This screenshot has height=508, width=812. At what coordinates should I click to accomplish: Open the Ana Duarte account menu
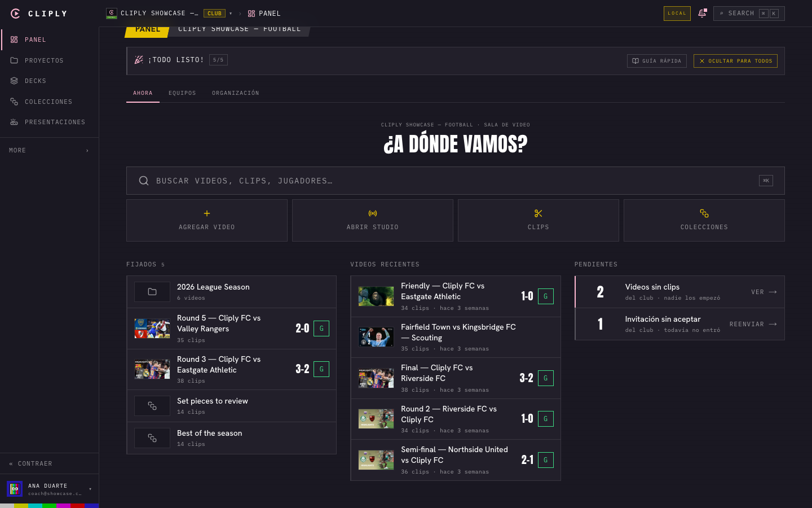(x=50, y=489)
